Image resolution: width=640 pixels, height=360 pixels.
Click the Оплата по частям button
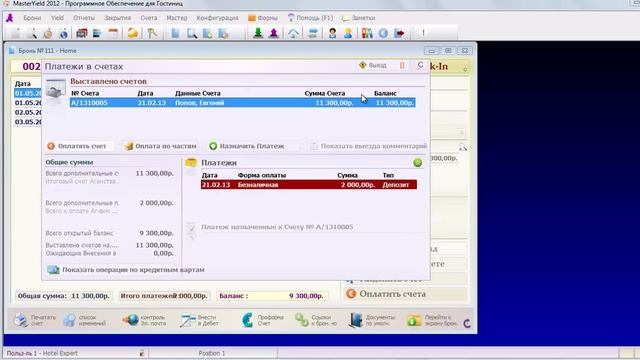[160, 146]
